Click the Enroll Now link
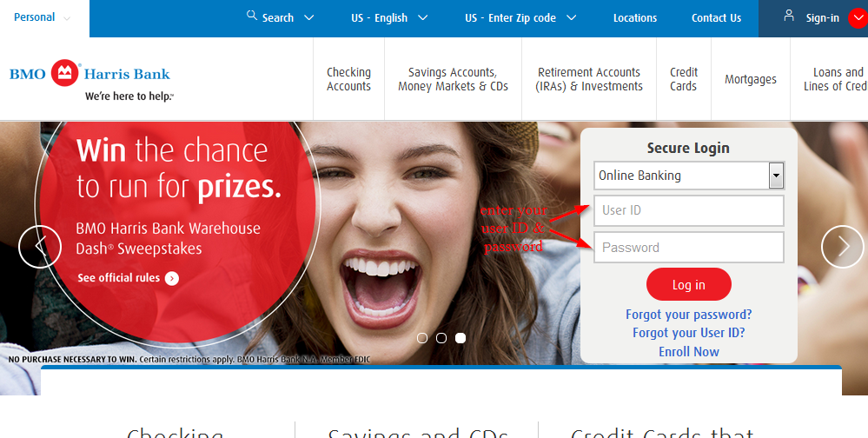This screenshot has height=438, width=868. pyautogui.click(x=689, y=352)
